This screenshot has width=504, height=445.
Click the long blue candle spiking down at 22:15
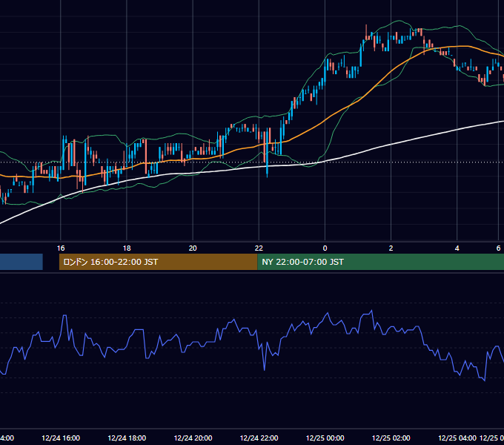point(267,153)
